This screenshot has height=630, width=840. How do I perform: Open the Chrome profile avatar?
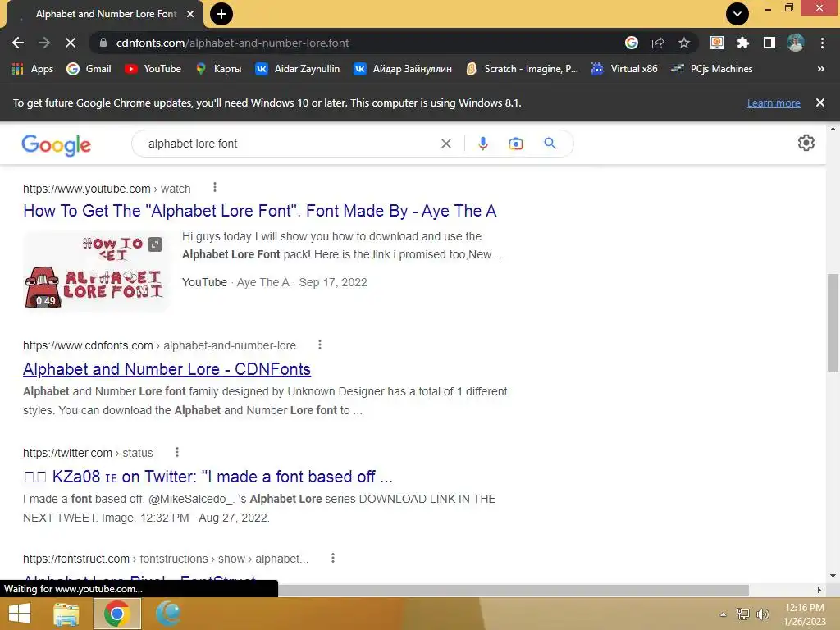(x=796, y=43)
